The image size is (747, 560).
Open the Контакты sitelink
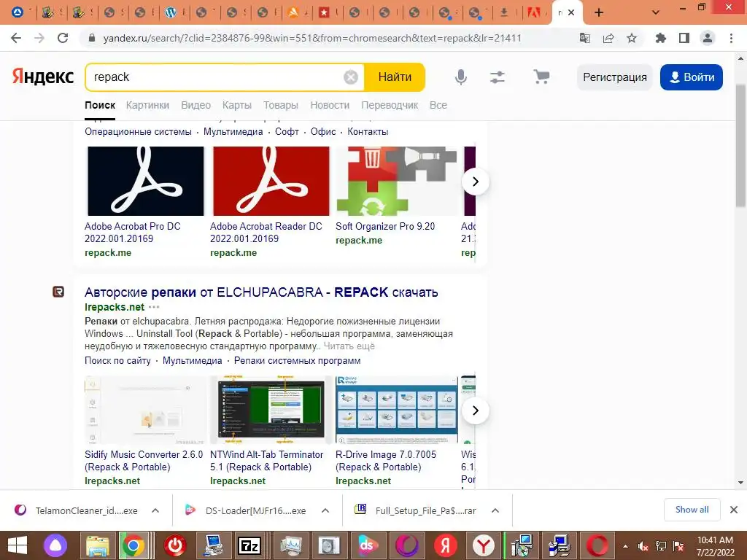click(x=368, y=132)
